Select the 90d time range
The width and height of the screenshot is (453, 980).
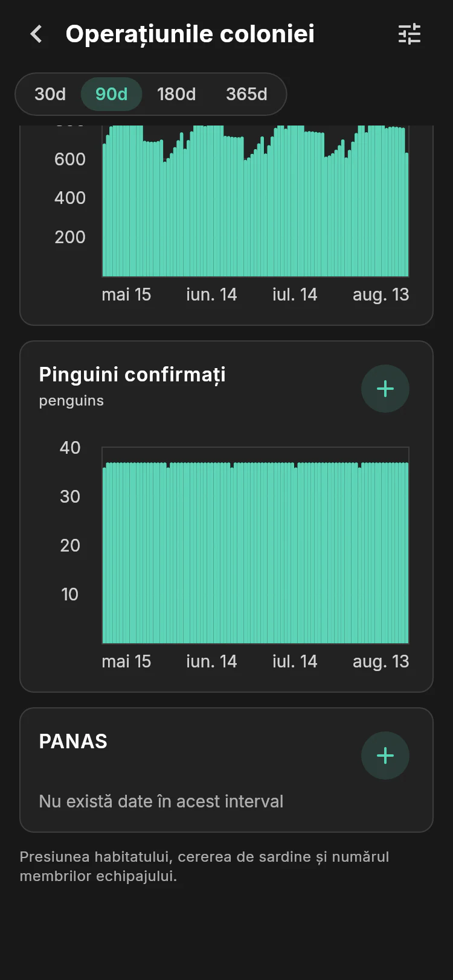point(112,94)
